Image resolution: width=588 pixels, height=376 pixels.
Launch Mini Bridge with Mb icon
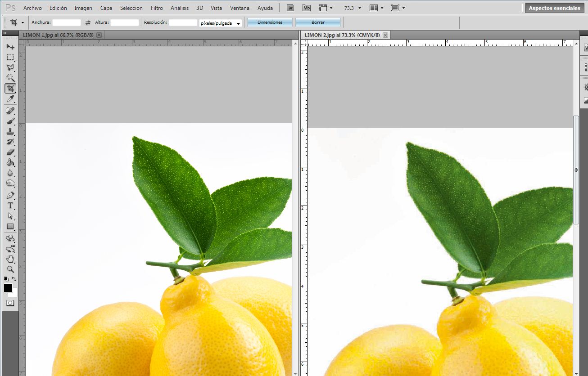click(x=307, y=8)
